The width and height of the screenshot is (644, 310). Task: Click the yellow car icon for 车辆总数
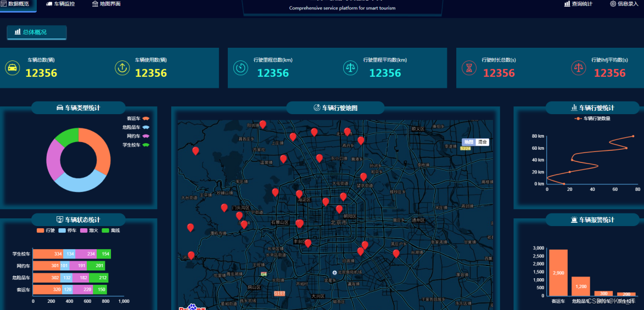tap(13, 67)
